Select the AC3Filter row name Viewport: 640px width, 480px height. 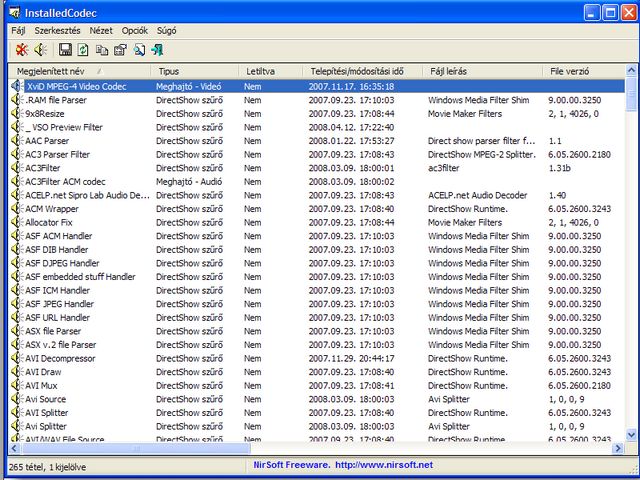pyautogui.click(x=43, y=168)
